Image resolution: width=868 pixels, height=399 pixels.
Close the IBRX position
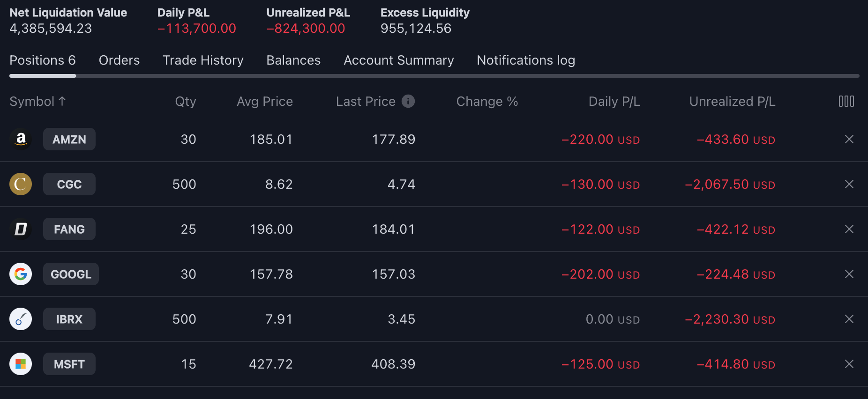tap(849, 319)
